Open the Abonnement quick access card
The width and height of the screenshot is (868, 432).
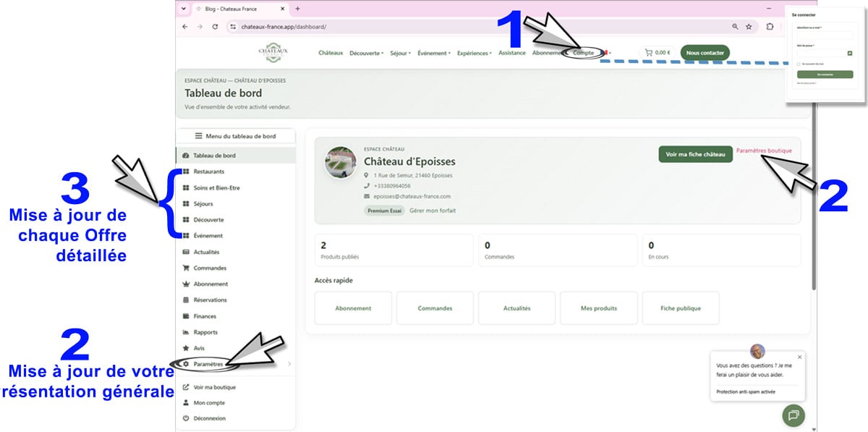[x=353, y=308]
